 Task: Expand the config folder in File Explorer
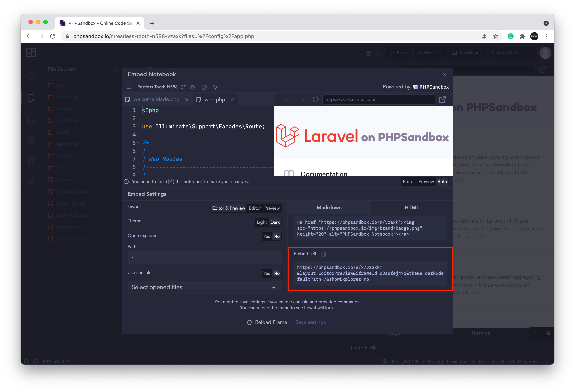pos(60,109)
